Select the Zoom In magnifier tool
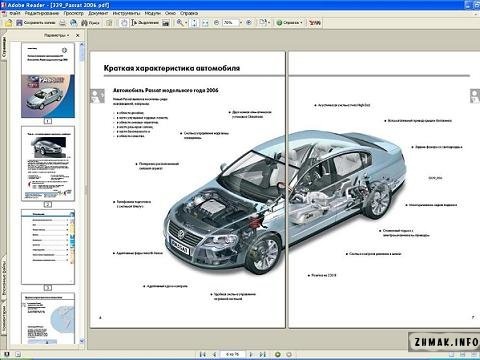Image resolution: width=480 pixels, height=360 pixels. pos(180,23)
